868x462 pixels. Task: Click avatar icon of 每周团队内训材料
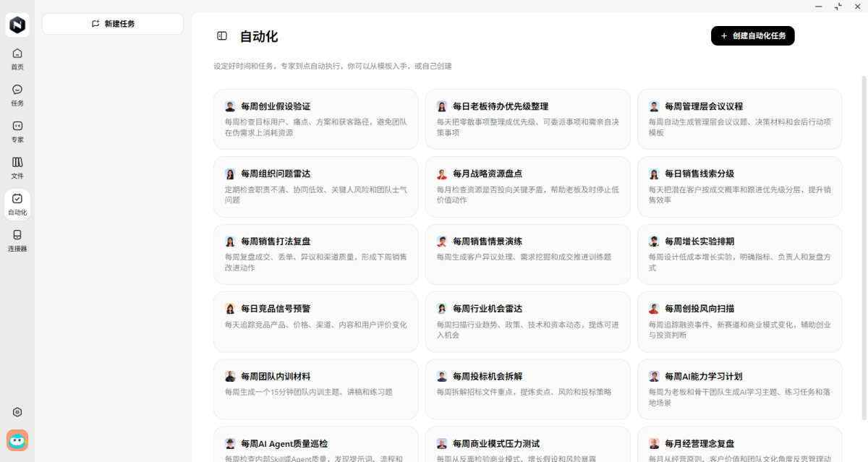[x=230, y=377]
